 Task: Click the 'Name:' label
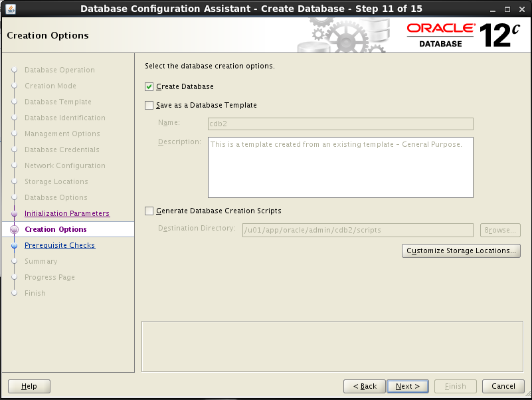pyautogui.click(x=169, y=122)
